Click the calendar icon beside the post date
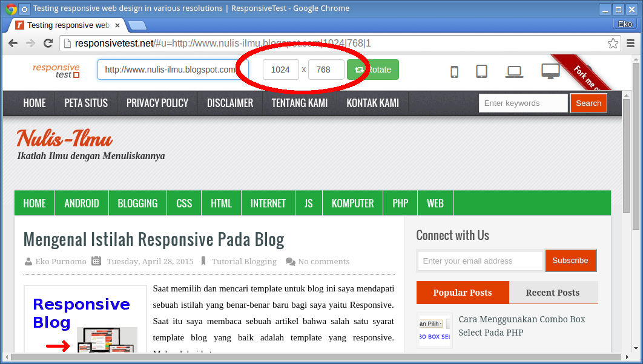The height and width of the screenshot is (364, 643). (96, 261)
